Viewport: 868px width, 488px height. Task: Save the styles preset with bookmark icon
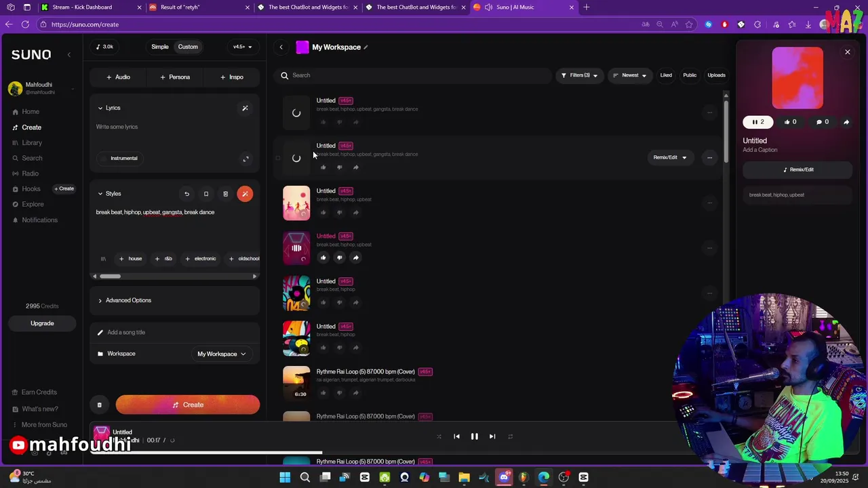click(x=206, y=194)
